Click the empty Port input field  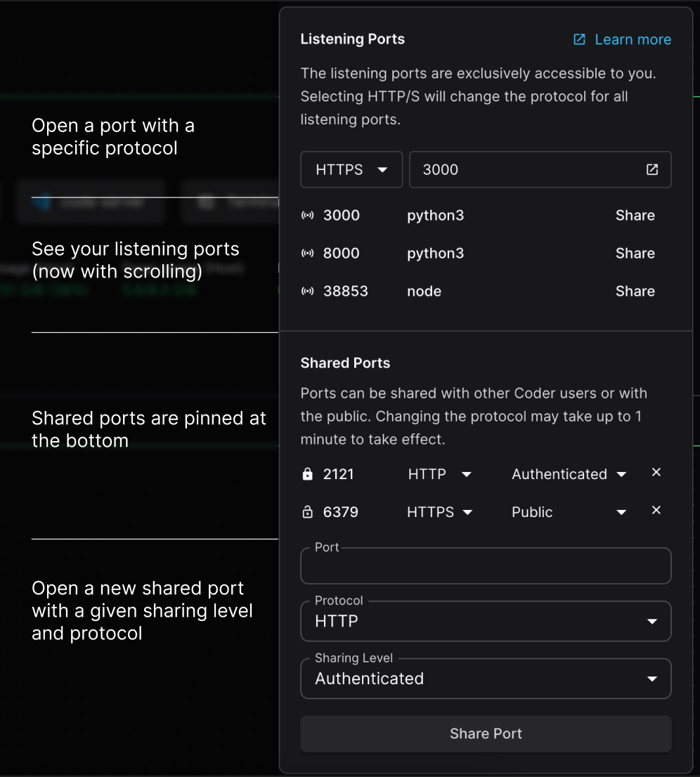486,566
